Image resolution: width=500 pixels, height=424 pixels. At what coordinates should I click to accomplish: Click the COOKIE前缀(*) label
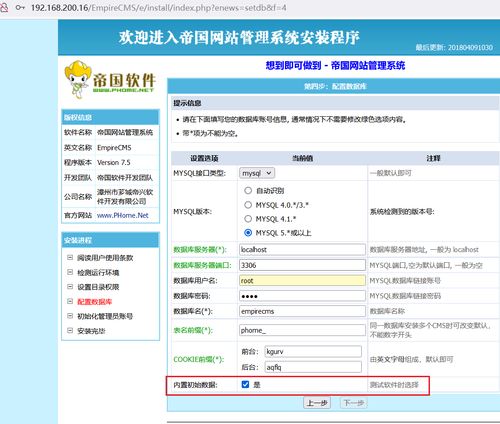tap(199, 359)
